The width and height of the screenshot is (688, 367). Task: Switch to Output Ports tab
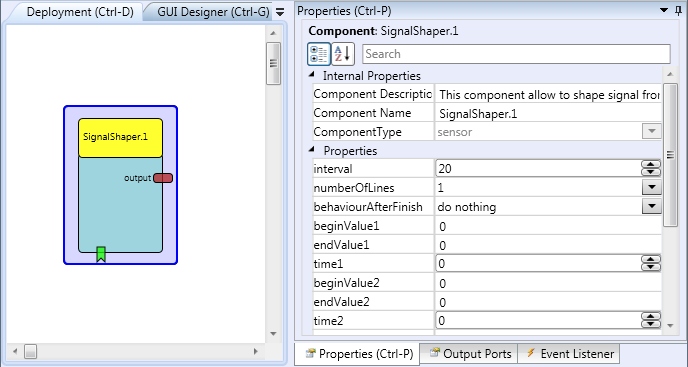click(470, 353)
